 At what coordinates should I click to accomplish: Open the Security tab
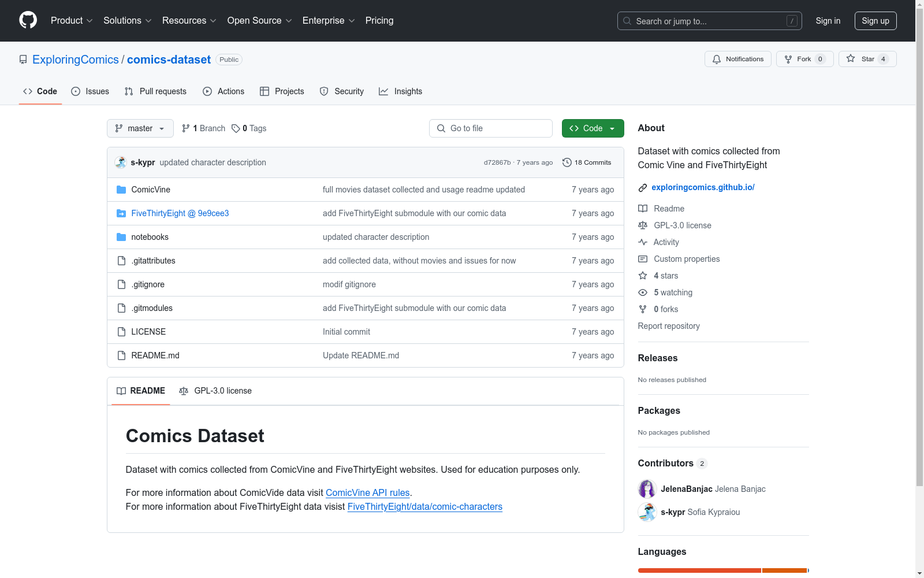click(x=342, y=91)
